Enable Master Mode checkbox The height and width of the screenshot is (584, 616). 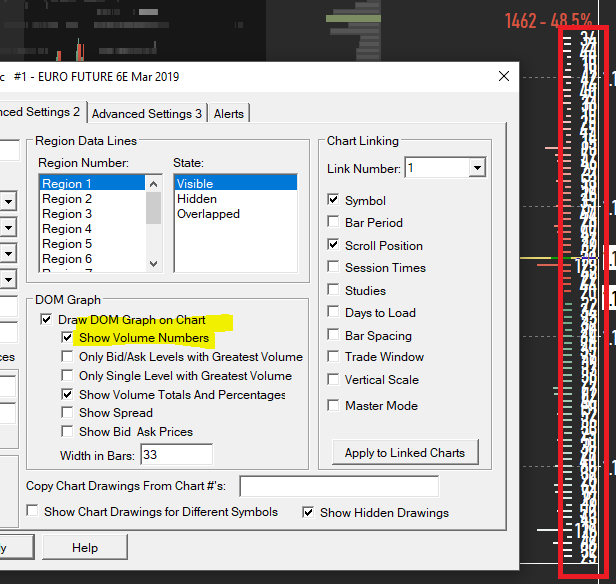click(x=333, y=405)
